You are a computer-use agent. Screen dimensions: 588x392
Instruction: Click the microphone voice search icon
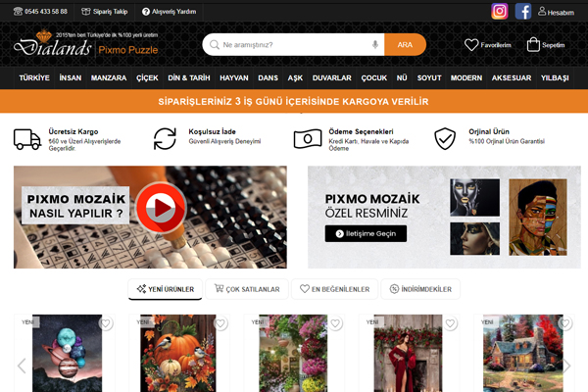point(375,45)
